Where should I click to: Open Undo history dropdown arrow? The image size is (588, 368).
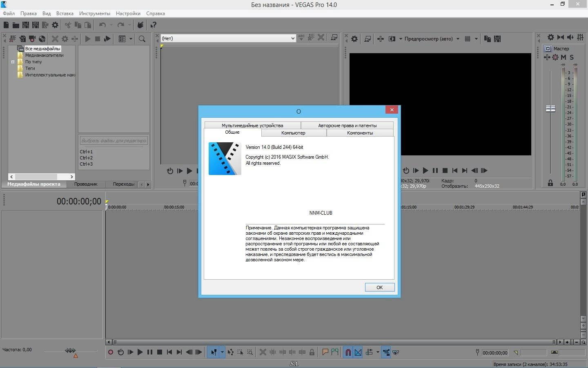(111, 25)
